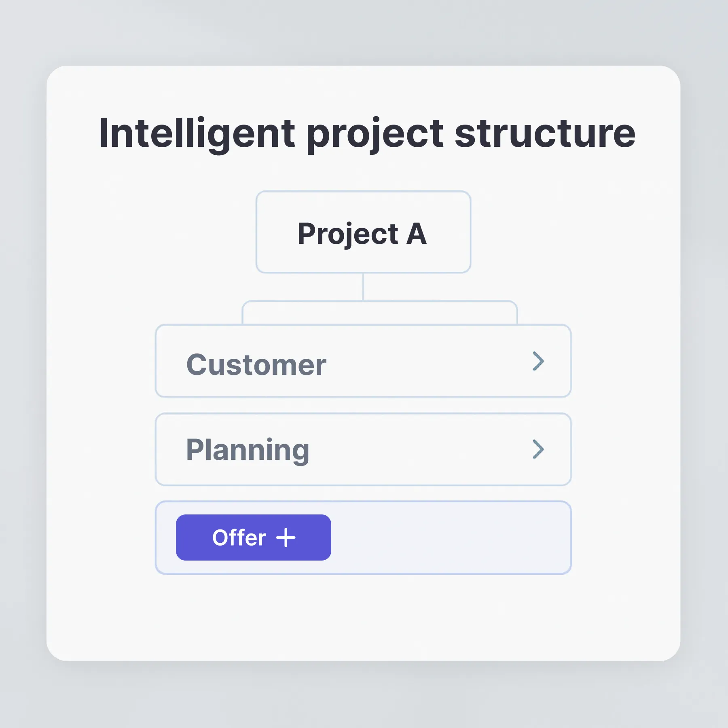Image resolution: width=728 pixels, height=728 pixels.
Task: Click the letter A in Project A
Action: 416,234
